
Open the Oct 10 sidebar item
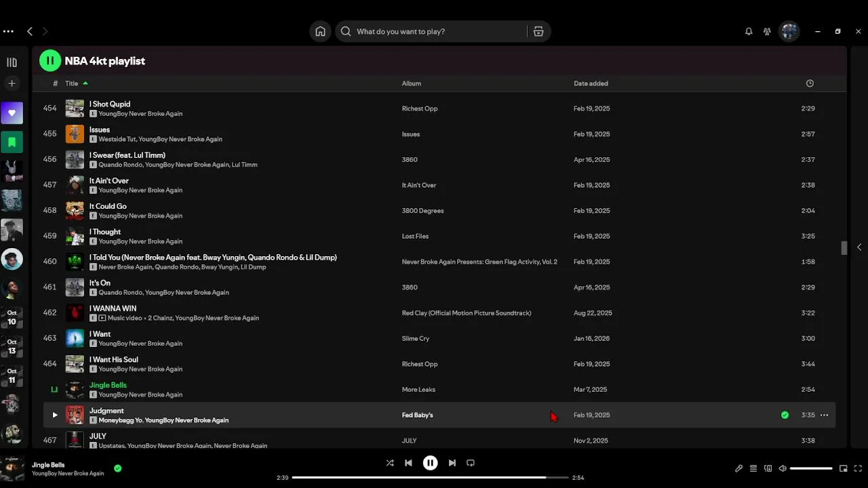12,317
